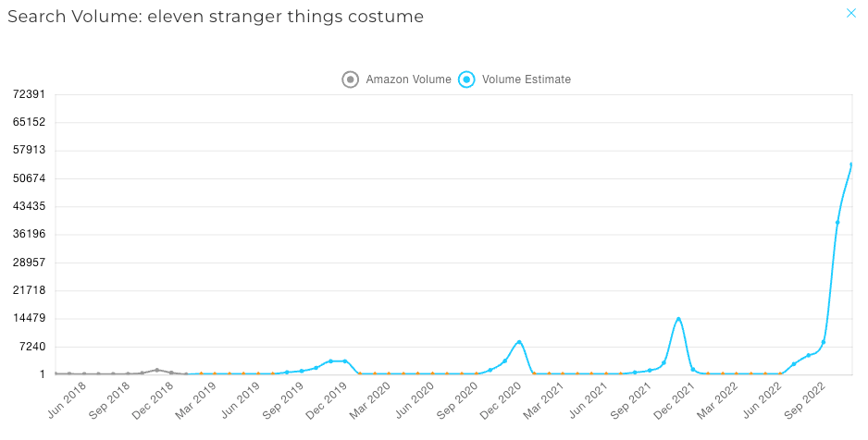Click the Volume Estimate legend label

click(527, 79)
